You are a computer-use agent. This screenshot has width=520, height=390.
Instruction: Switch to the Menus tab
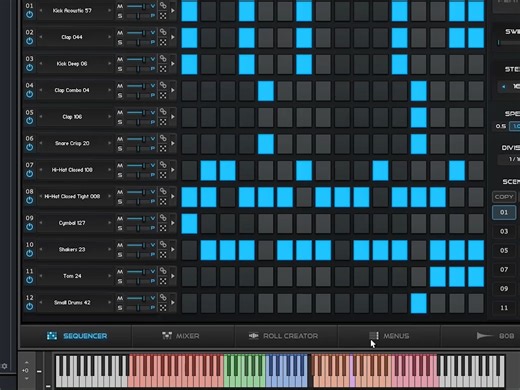389,336
